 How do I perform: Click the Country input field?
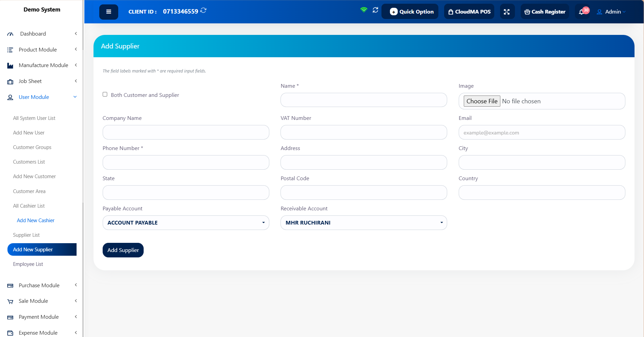[542, 192]
